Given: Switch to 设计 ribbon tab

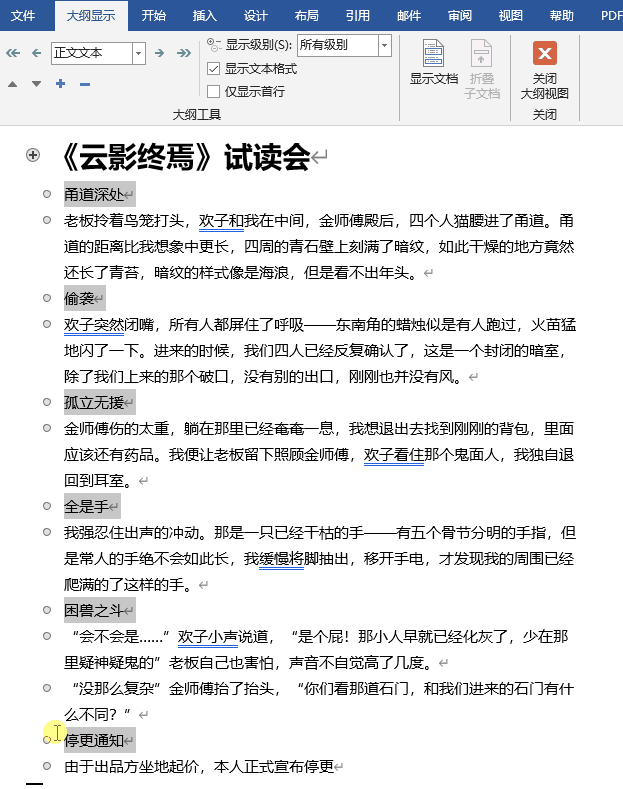Looking at the screenshot, I should (256, 16).
